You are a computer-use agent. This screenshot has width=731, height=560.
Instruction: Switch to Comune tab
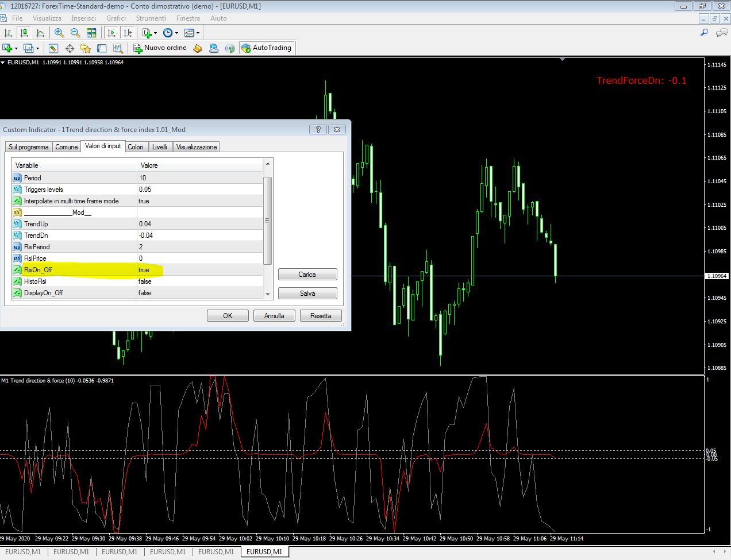(x=66, y=147)
